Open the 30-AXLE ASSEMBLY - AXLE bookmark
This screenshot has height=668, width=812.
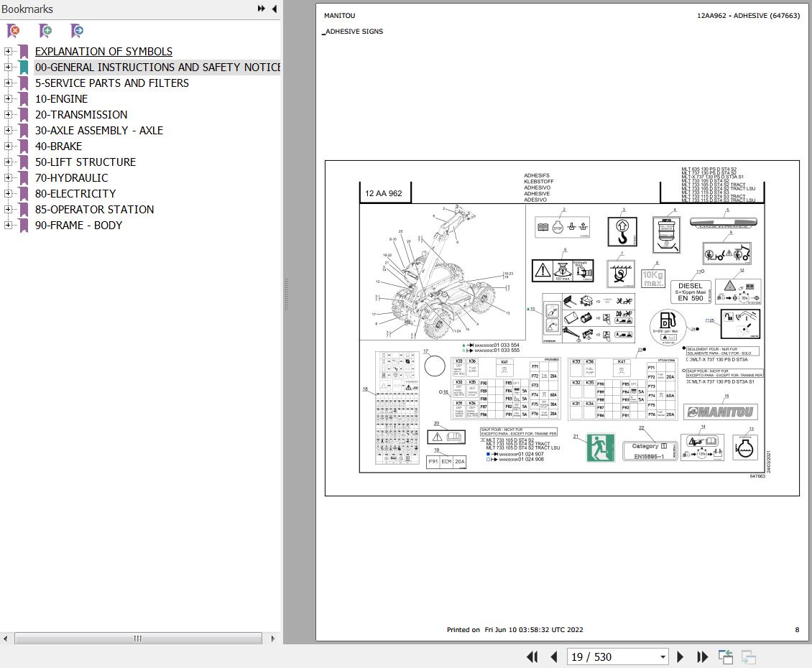99,131
